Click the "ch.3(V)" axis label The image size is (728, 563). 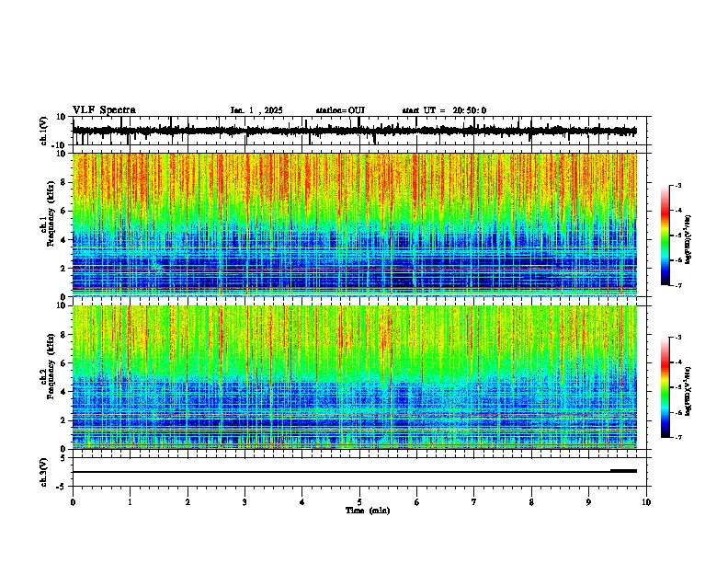pos(44,472)
